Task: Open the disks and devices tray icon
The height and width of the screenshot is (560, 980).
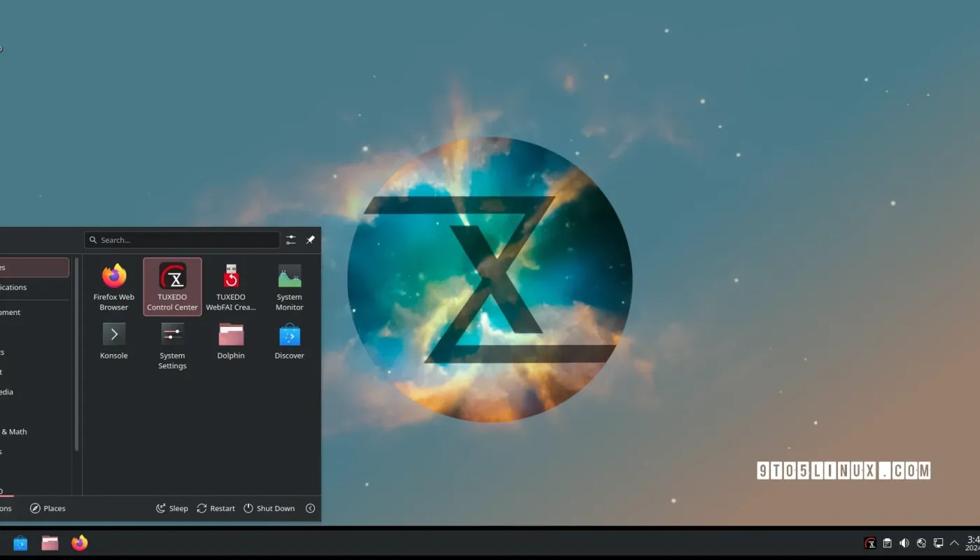Action: pos(921,543)
